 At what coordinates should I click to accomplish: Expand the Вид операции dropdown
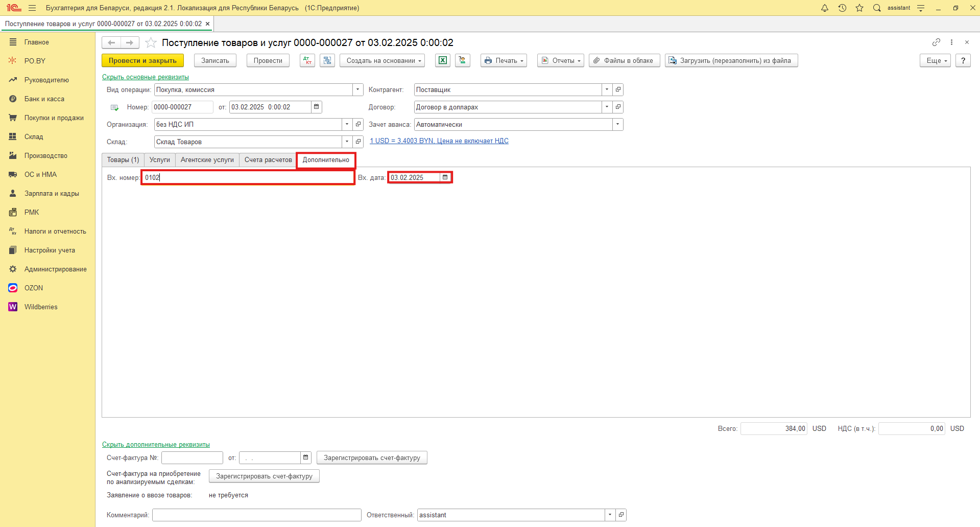[x=357, y=89]
